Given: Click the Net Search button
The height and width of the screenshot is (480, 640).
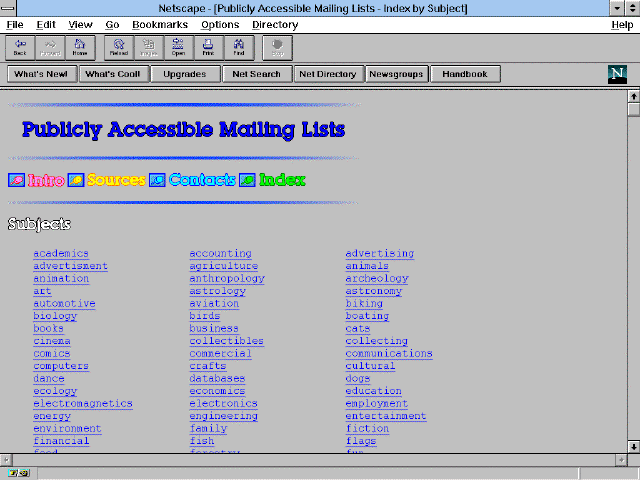Looking at the screenshot, I should click(257, 74).
